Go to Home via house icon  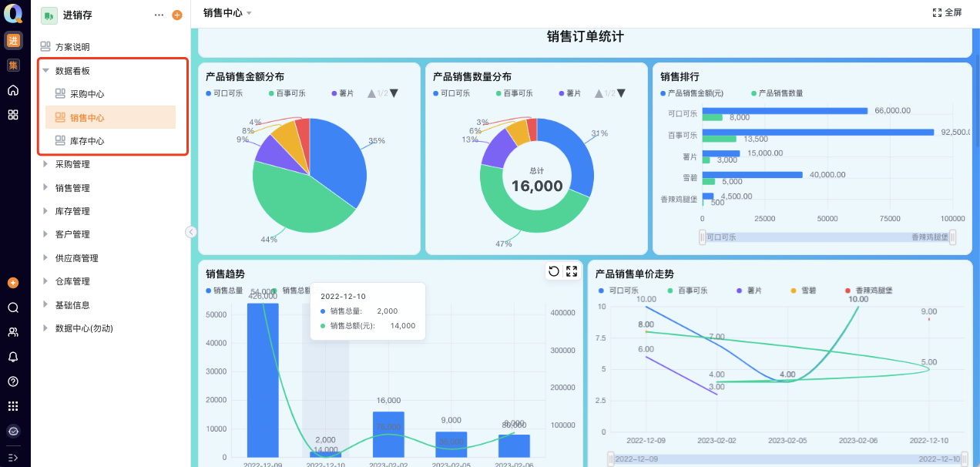13,90
